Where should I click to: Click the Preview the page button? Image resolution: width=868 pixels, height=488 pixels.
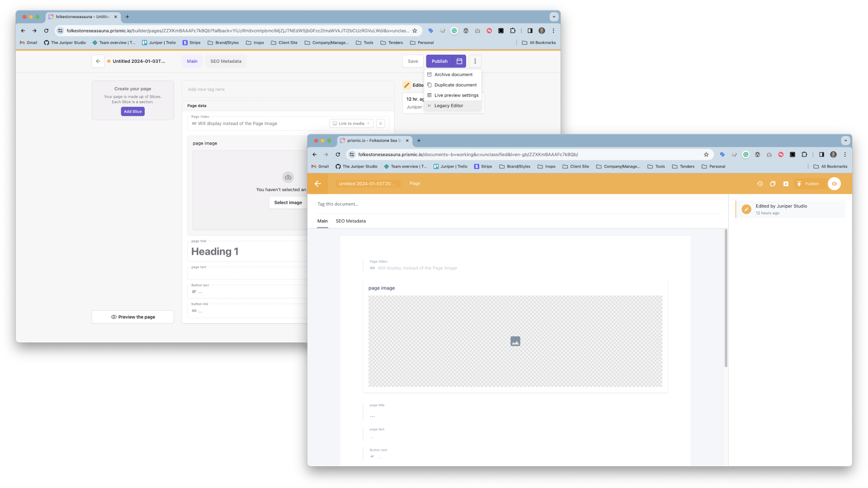coord(132,316)
